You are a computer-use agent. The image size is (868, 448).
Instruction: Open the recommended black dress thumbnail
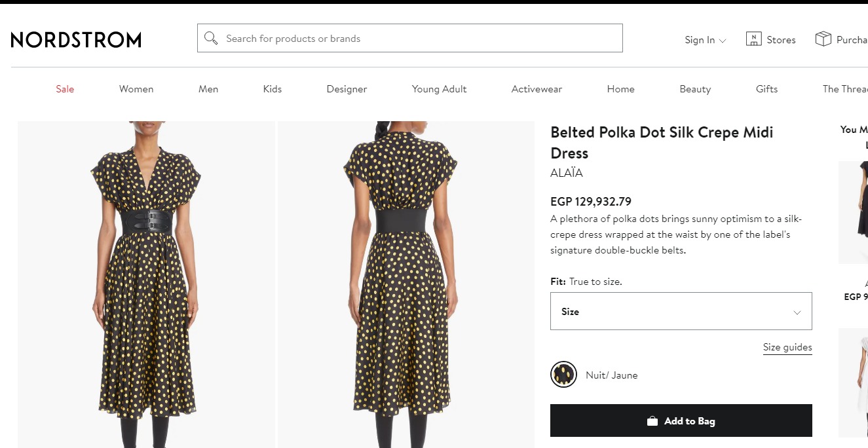(853, 212)
